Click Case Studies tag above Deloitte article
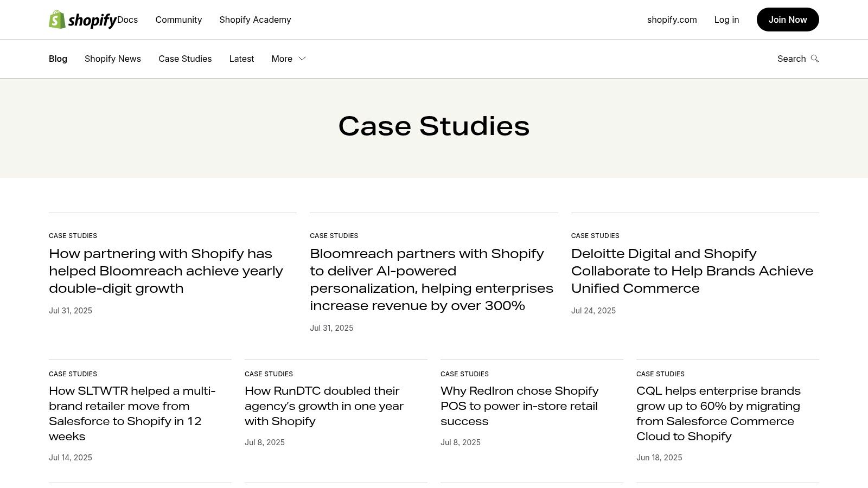The width and height of the screenshot is (868, 488). pyautogui.click(x=595, y=235)
